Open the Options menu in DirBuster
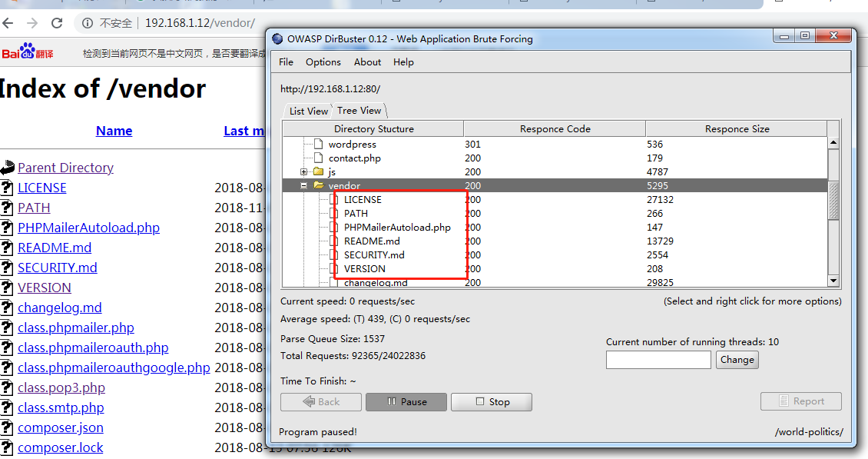 [x=323, y=62]
